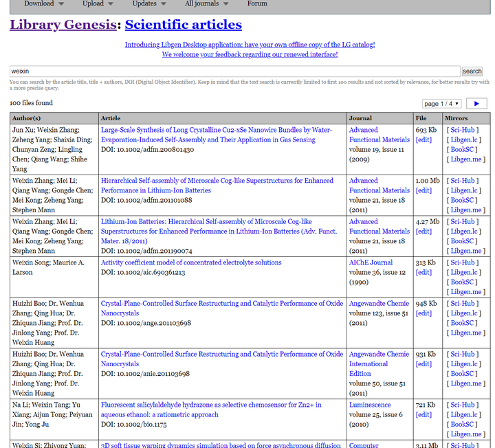
Task: Open the Updates menu
Action: [x=149, y=3]
